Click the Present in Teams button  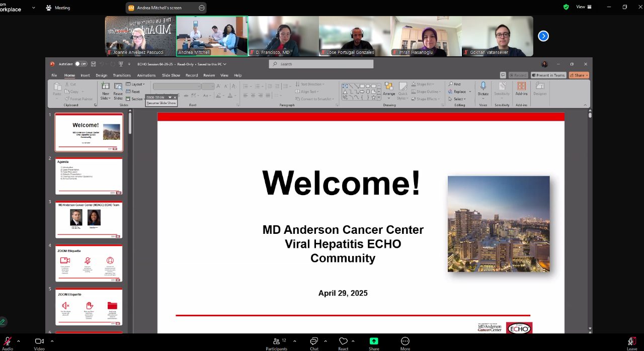[548, 75]
